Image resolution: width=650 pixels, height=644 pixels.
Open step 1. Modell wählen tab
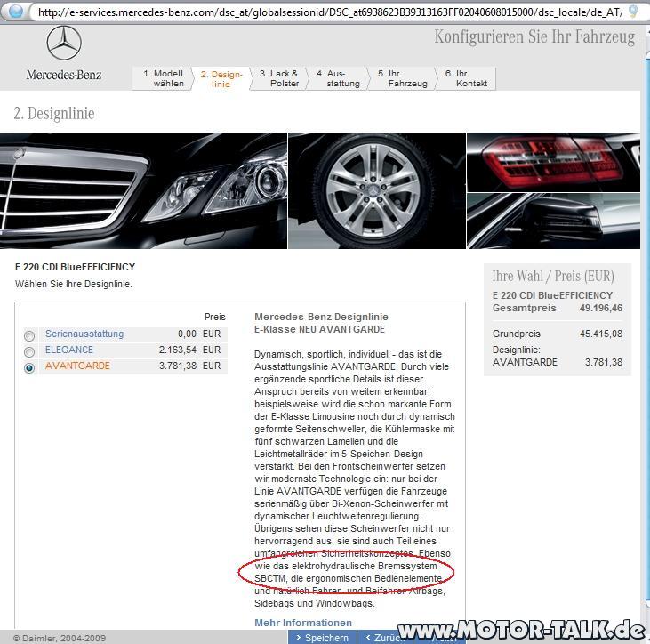(x=163, y=78)
